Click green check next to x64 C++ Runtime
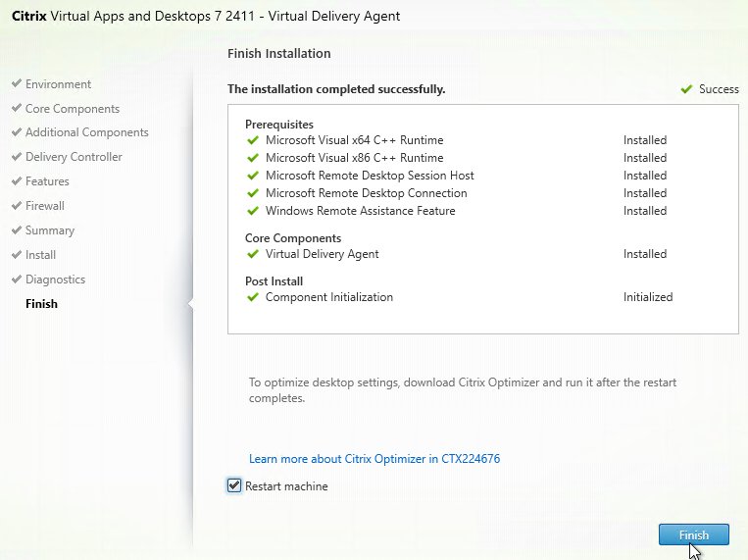This screenshot has width=748, height=560. pos(253,140)
